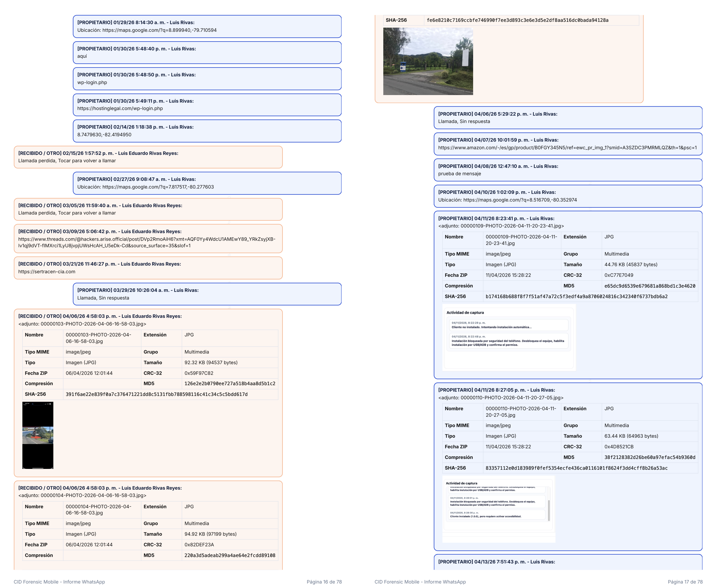
Task: Click the footer text 'Página 16 de 78'
Action: coord(324,582)
